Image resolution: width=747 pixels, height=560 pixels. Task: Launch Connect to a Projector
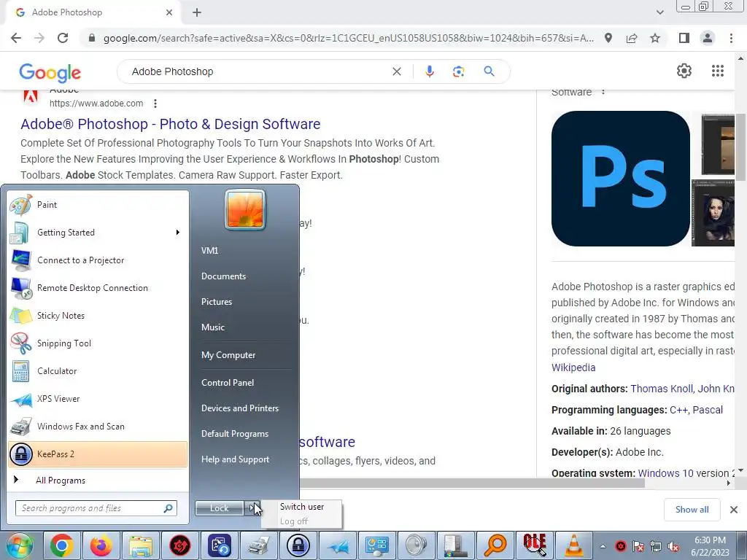[x=98, y=260]
